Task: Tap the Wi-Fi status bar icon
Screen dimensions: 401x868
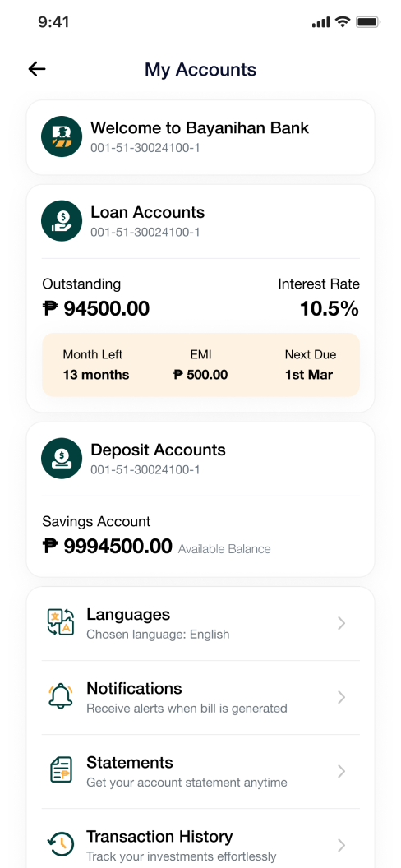Action: (x=343, y=22)
